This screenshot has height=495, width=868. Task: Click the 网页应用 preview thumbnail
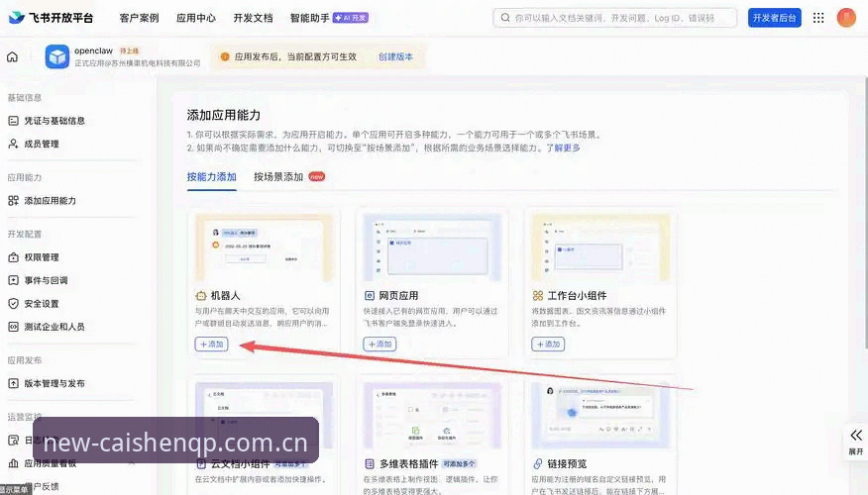point(432,247)
